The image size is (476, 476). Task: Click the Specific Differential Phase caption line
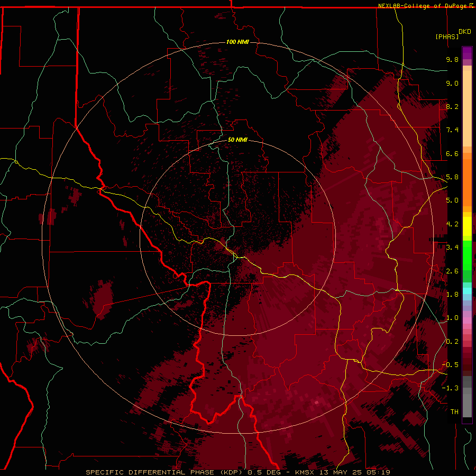pos(237,472)
